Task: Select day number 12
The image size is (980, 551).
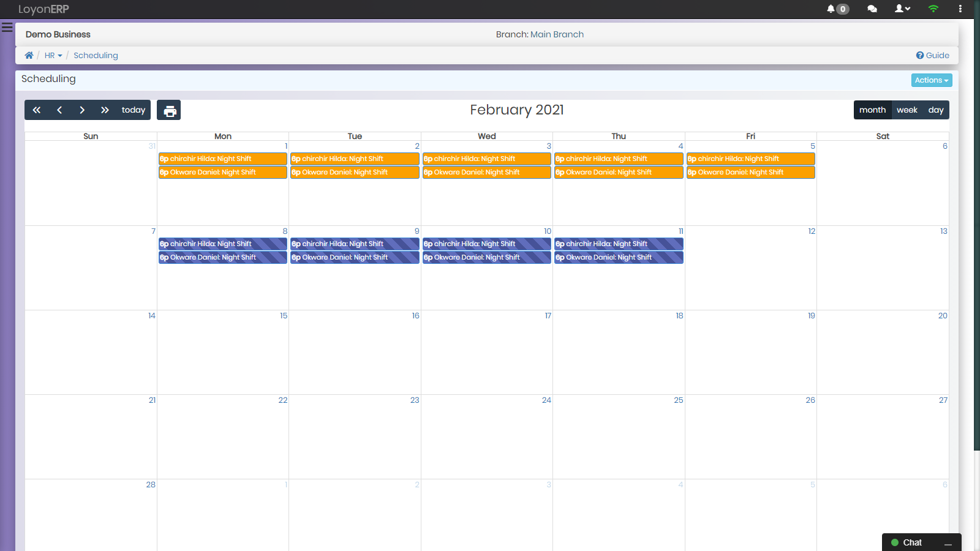Action: coord(812,231)
